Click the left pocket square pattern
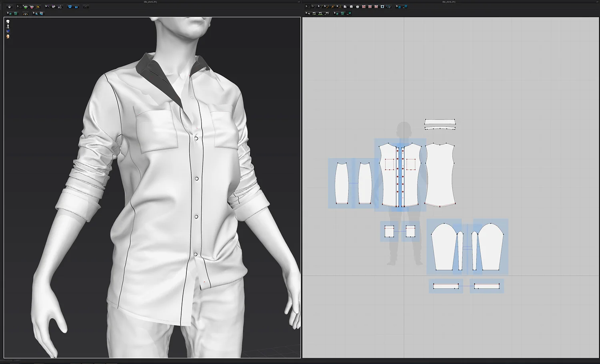This screenshot has width=600, height=364. pos(389,231)
